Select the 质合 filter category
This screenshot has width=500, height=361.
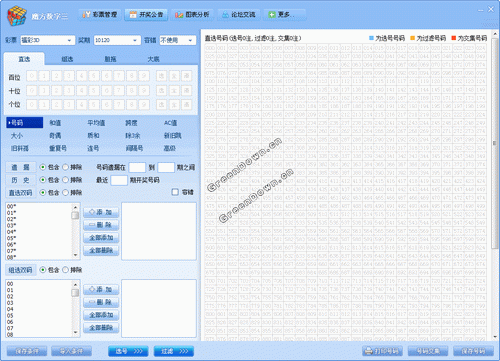[93, 135]
